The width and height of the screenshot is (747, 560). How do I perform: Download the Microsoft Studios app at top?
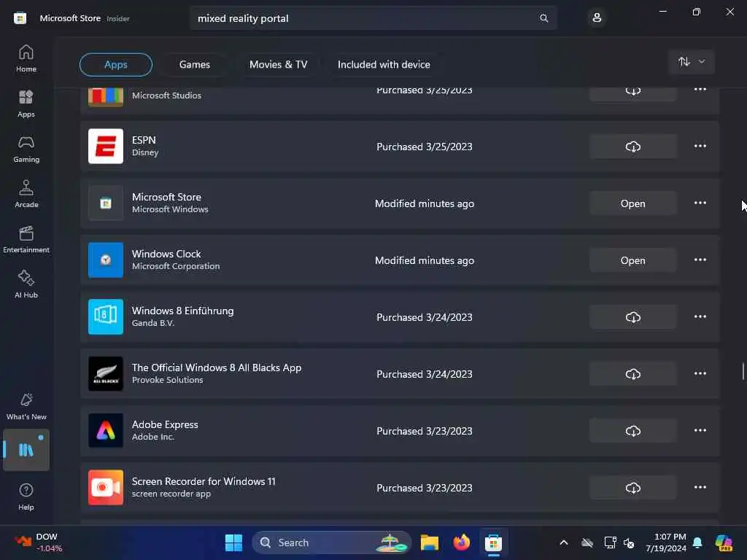pos(632,93)
